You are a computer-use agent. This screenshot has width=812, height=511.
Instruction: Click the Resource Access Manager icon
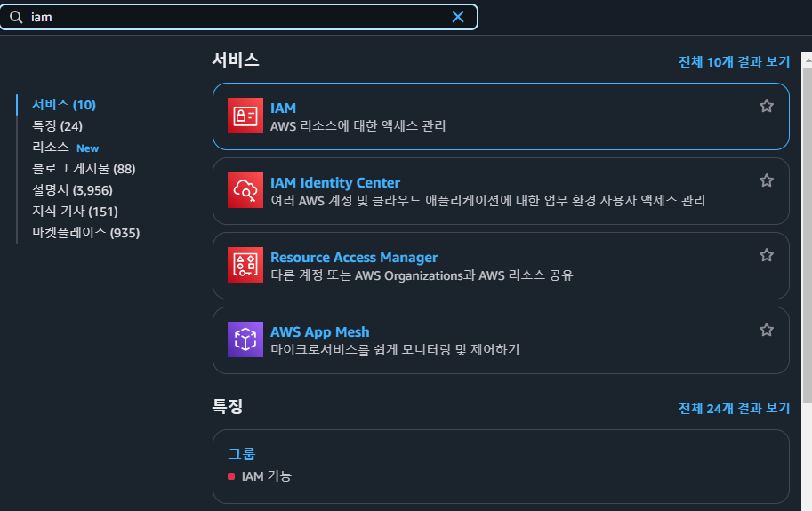click(245, 264)
